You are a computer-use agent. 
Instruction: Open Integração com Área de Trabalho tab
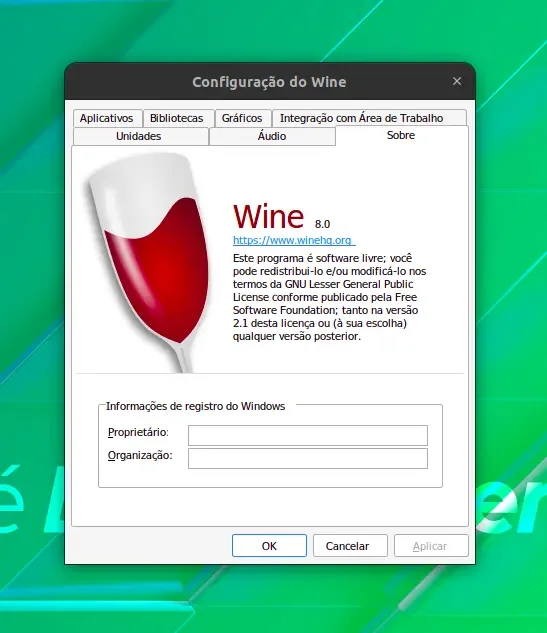tap(369, 118)
